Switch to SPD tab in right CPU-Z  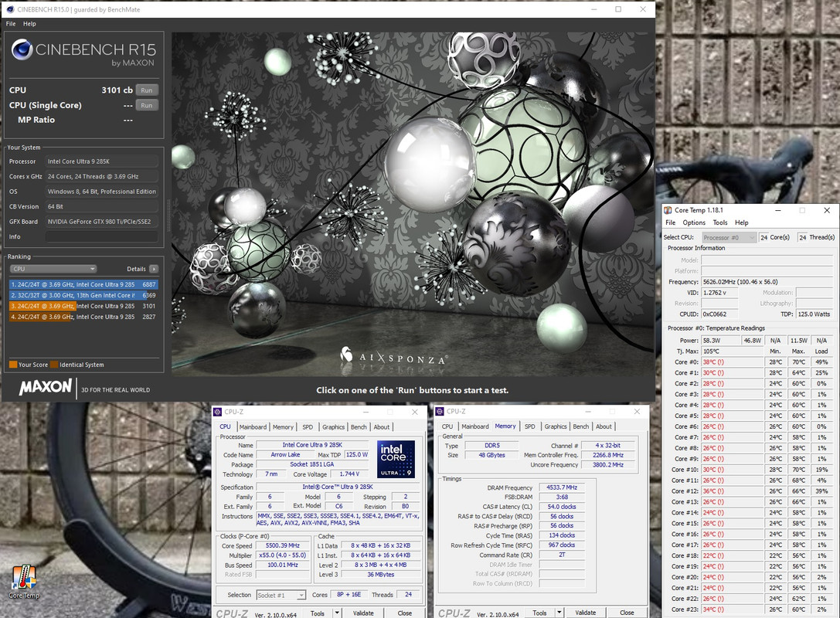point(530,426)
